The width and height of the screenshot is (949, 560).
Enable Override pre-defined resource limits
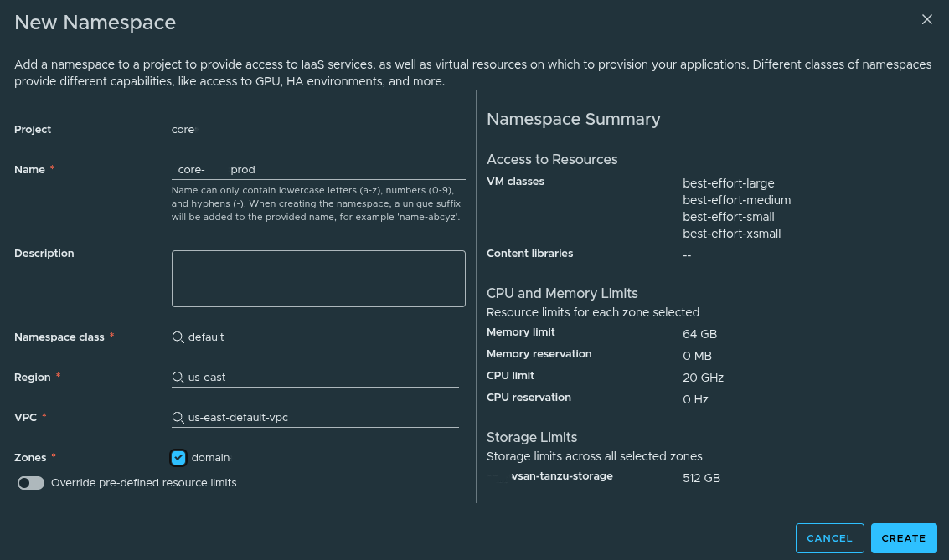[x=30, y=483]
